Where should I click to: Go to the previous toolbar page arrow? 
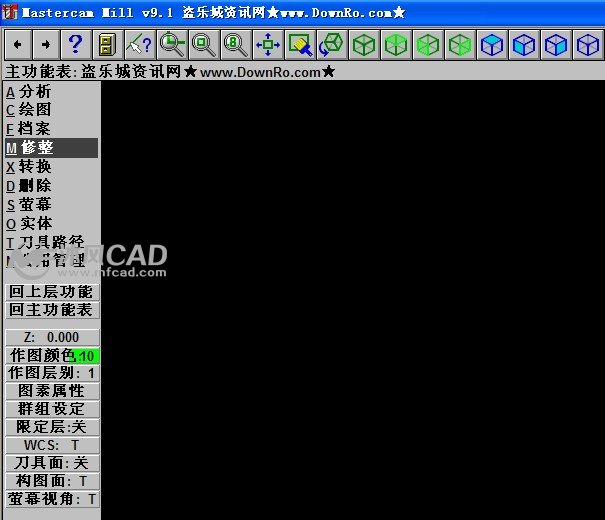(17, 45)
